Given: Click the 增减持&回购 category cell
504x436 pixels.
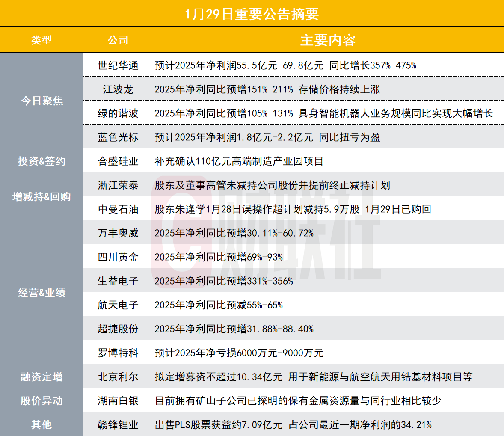Looking at the screenshot, I should (42, 196).
